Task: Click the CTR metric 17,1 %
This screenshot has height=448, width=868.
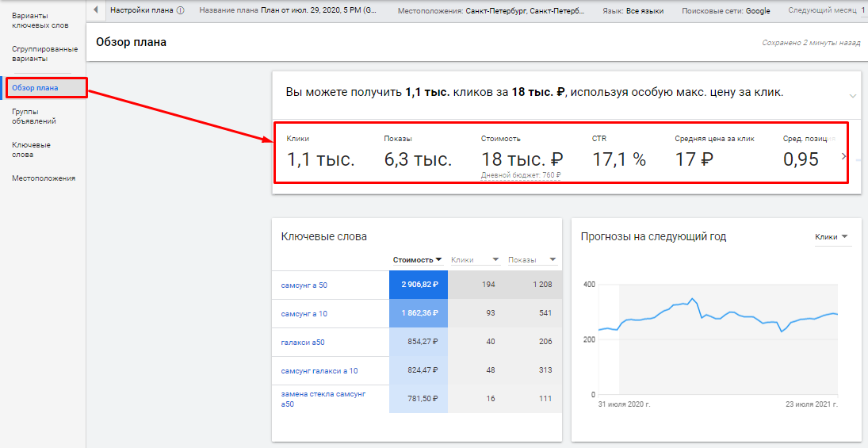Action: click(619, 159)
